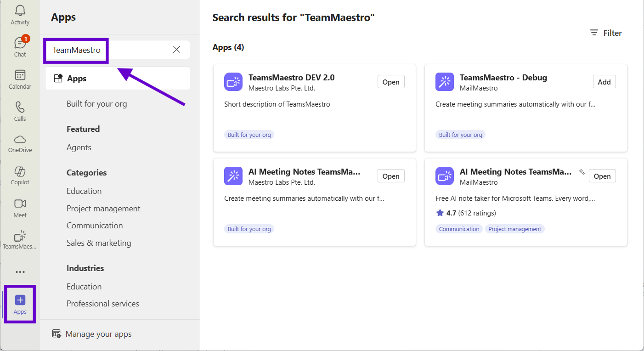Open the Activity feed
The width and height of the screenshot is (644, 351).
tap(20, 15)
